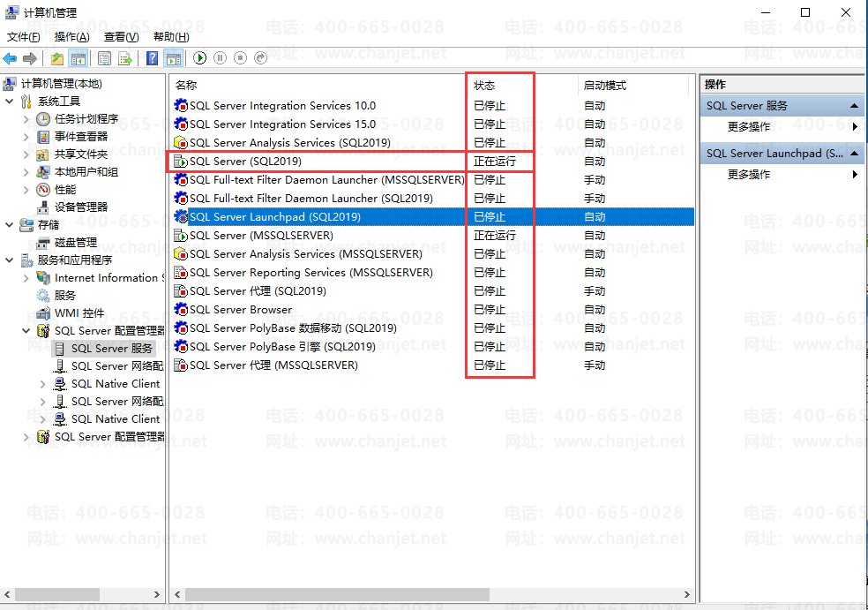Open the Help question mark icon

[153, 58]
